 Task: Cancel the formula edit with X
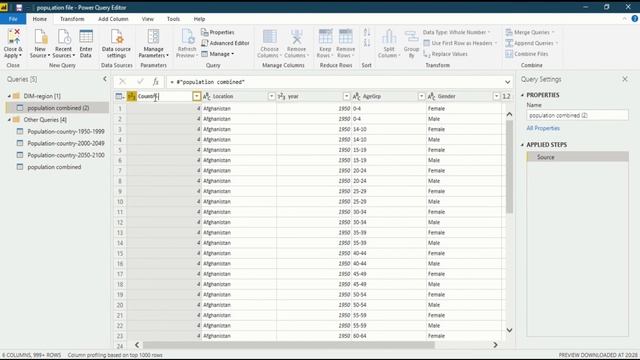[x=122, y=82]
